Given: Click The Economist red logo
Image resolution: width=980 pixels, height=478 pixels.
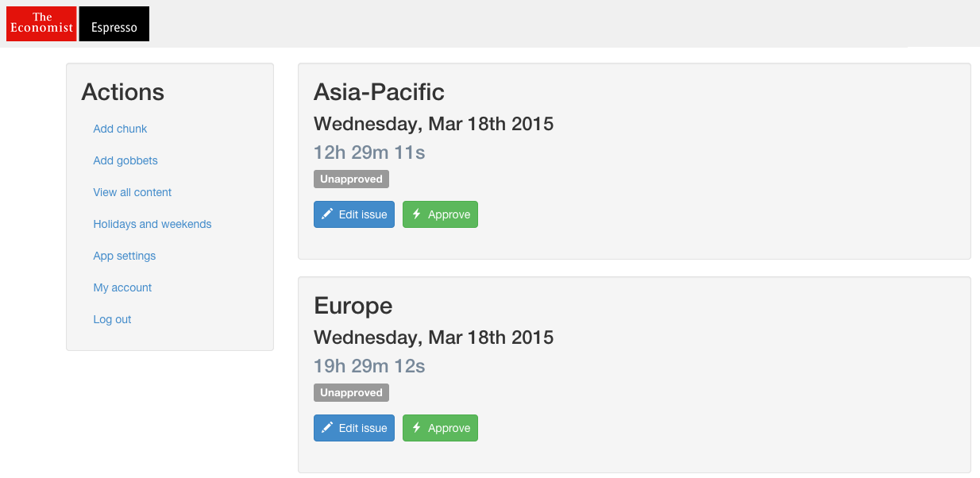Looking at the screenshot, I should [x=41, y=24].
